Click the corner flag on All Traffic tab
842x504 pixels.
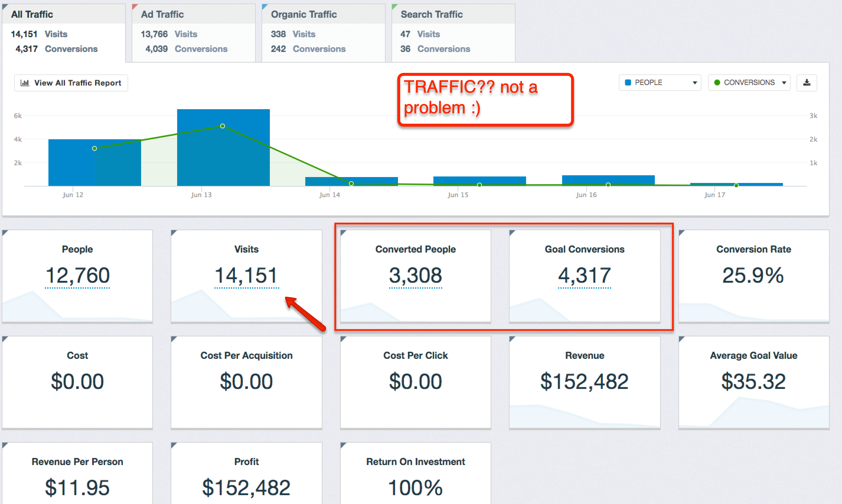click(x=5, y=7)
